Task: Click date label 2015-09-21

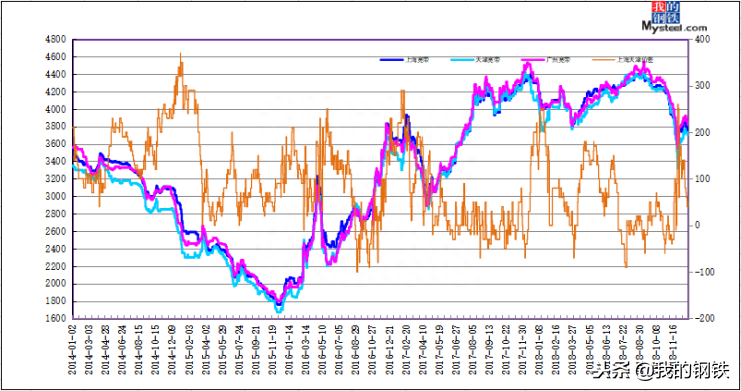Action: (x=256, y=349)
